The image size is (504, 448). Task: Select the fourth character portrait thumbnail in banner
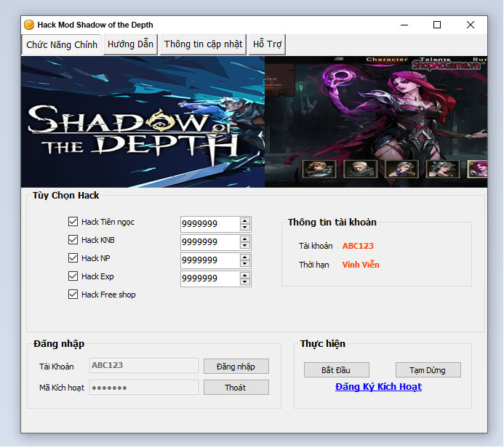tap(443, 169)
